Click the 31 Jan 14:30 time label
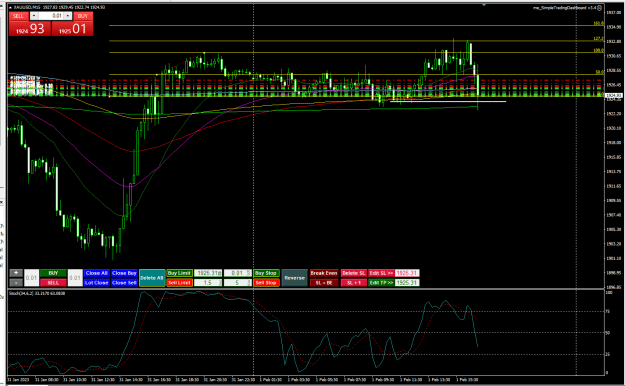This screenshot has width=625, height=386. tap(131, 380)
